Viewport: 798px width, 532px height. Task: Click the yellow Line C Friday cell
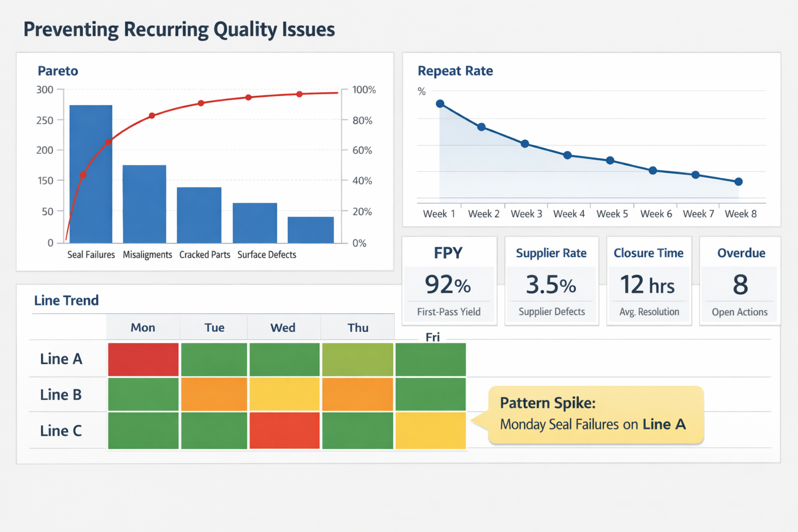431,431
